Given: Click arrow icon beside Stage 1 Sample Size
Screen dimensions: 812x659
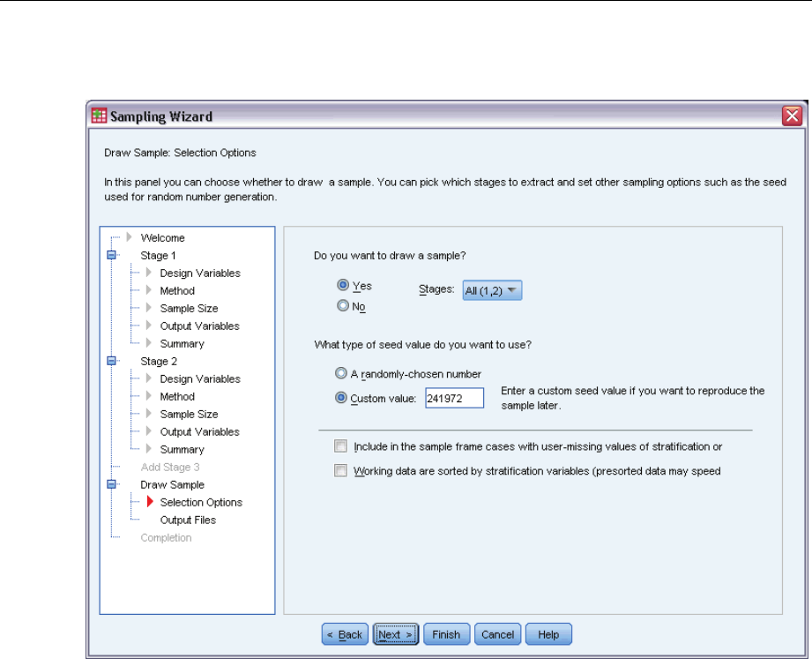Looking at the screenshot, I should (x=149, y=308).
